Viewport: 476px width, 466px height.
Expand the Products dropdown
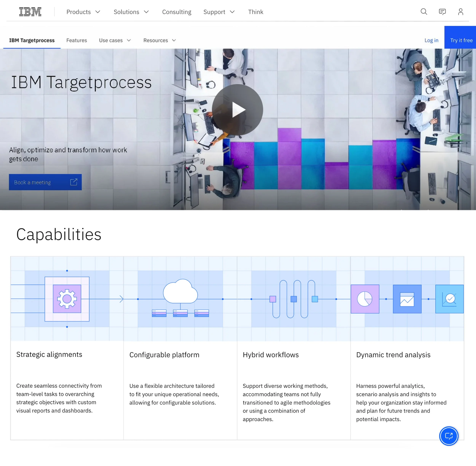click(83, 12)
